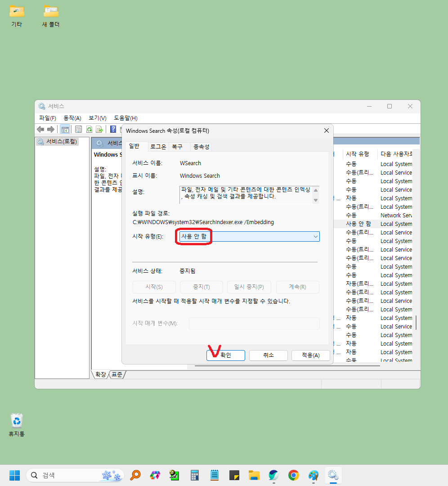448x486 pixels.
Task: Open the 시작 유형 startup type dropdown
Action: coord(249,237)
